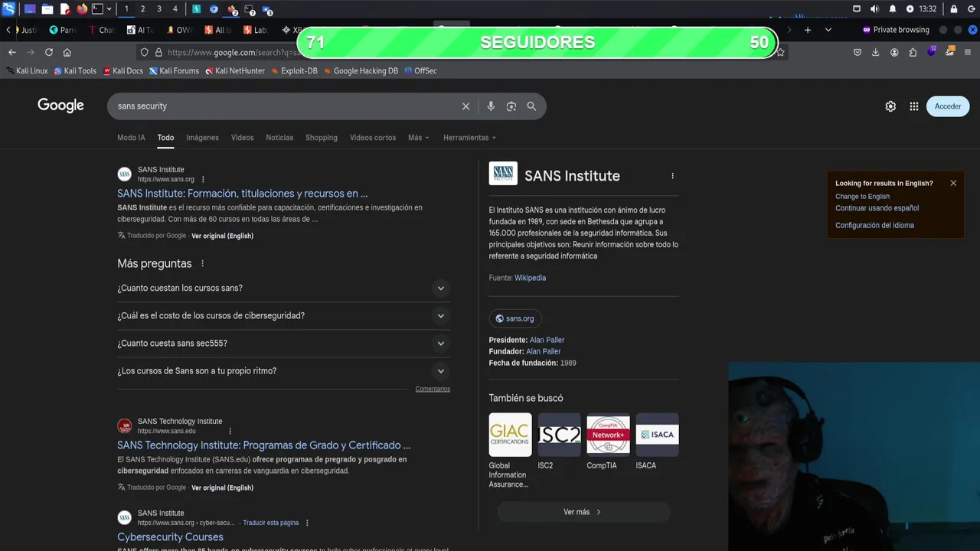
Task: Open the Google Hacking DB bookmark
Action: 361,70
